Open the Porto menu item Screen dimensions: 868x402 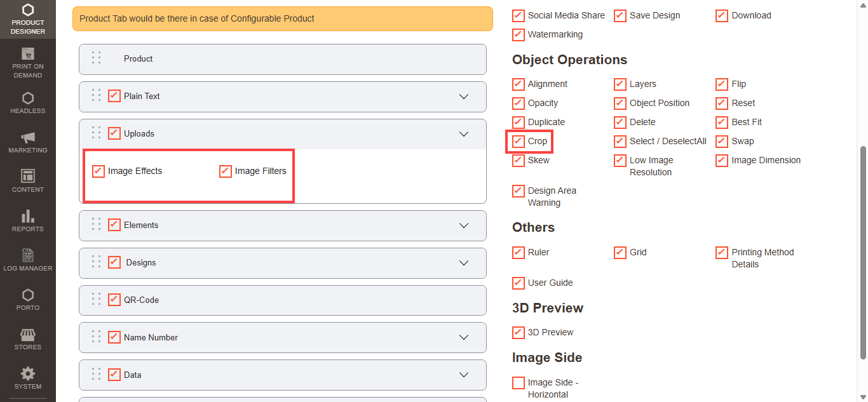[28, 299]
